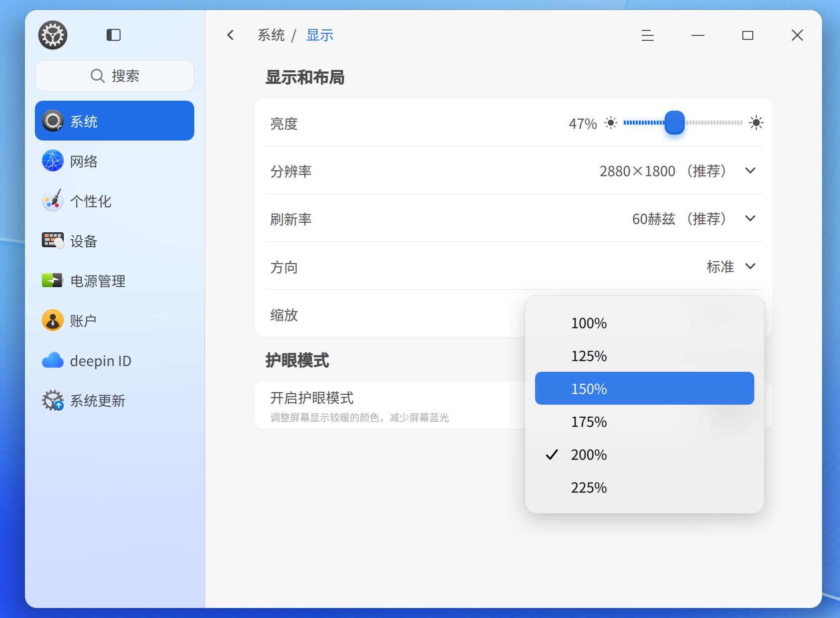The image size is (840, 618).
Task: Click the 电源管理 battery icon
Action: pyautogui.click(x=53, y=280)
